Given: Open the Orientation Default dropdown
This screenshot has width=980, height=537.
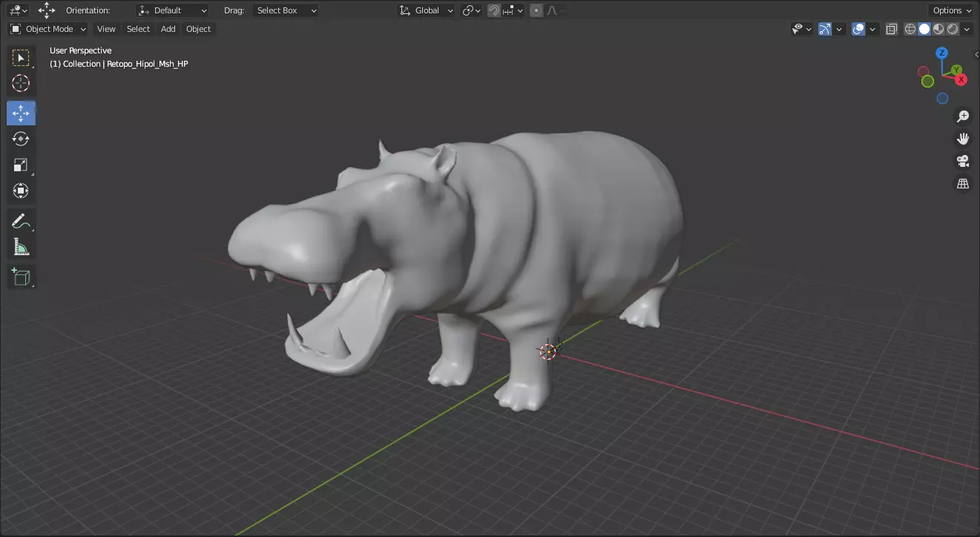Looking at the screenshot, I should tap(172, 10).
